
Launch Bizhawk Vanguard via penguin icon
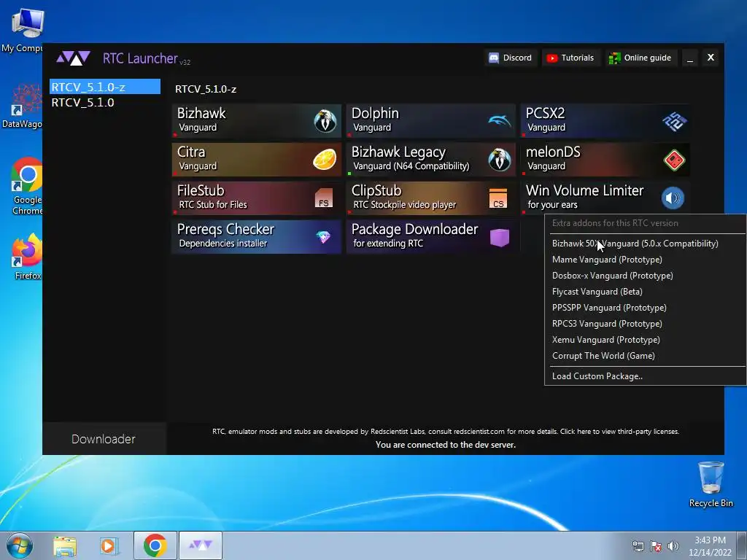(325, 121)
